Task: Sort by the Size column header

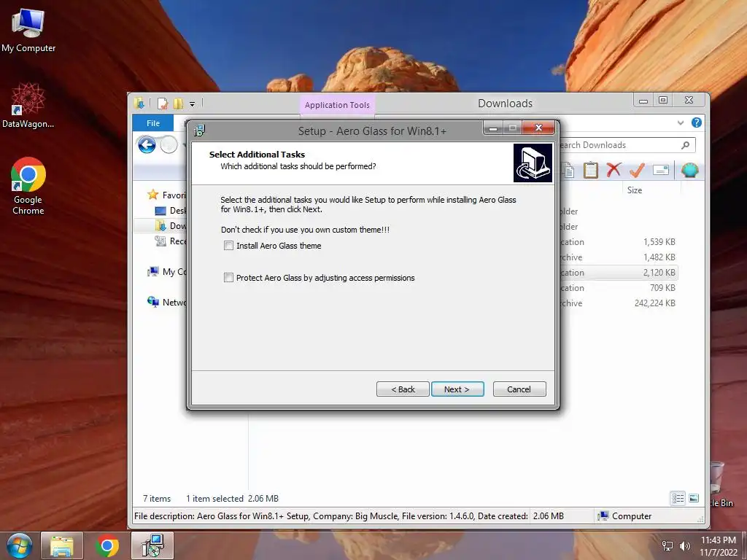Action: pyautogui.click(x=634, y=190)
